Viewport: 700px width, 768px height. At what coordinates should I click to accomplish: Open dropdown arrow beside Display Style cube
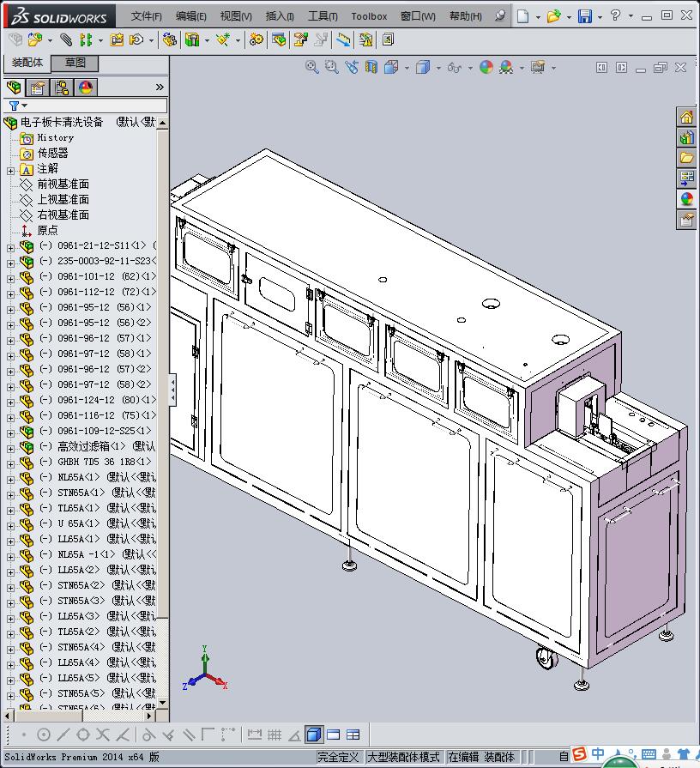pyautogui.click(x=438, y=68)
